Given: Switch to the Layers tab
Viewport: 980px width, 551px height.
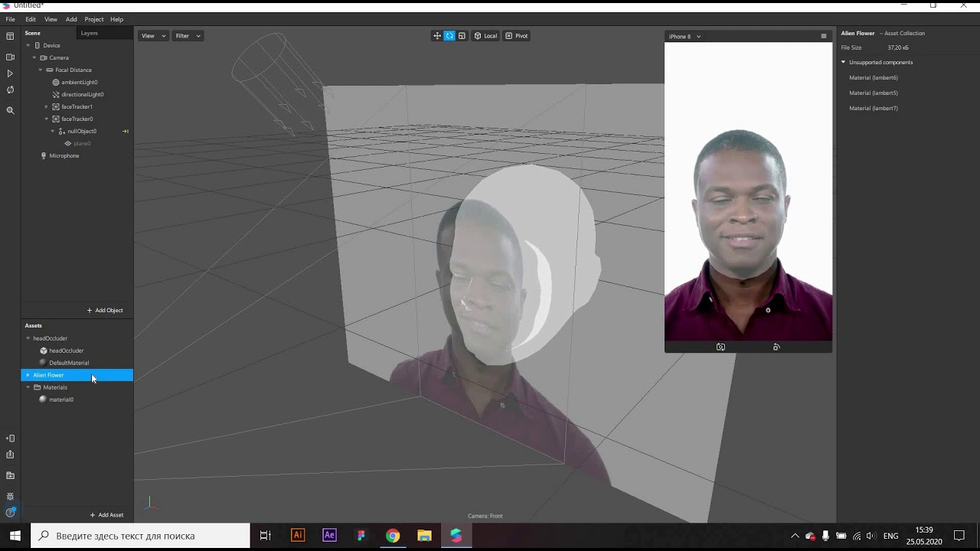Looking at the screenshot, I should pyautogui.click(x=90, y=33).
